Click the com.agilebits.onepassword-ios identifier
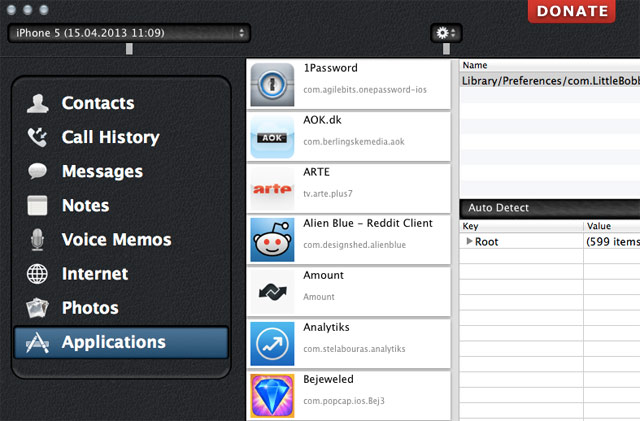Image resolution: width=640 pixels, height=421 pixels. (x=365, y=90)
